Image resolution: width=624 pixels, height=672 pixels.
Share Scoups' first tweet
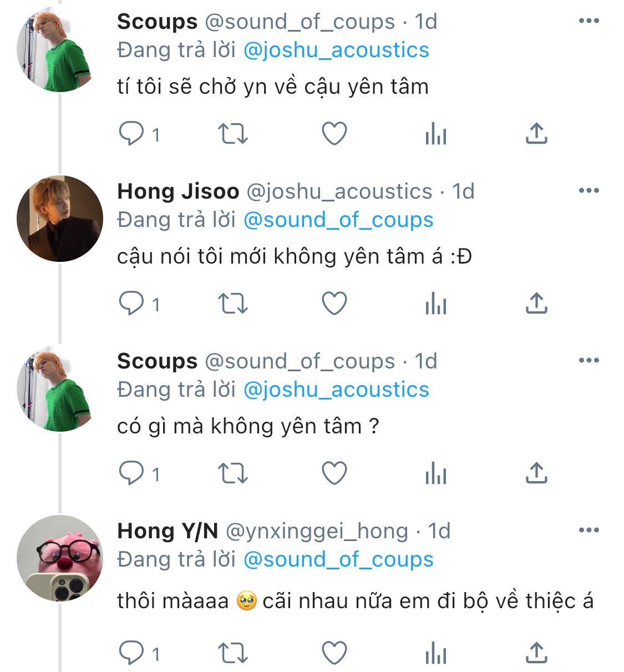(x=536, y=134)
